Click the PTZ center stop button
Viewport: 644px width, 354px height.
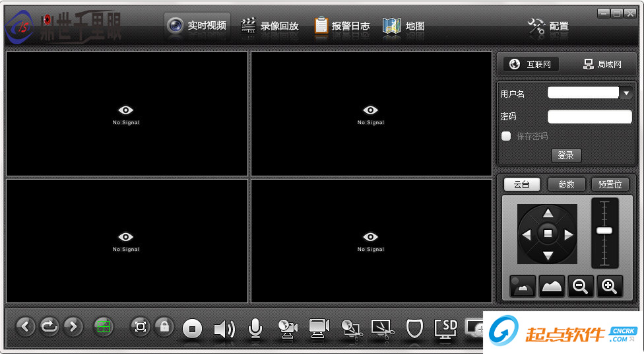548,234
